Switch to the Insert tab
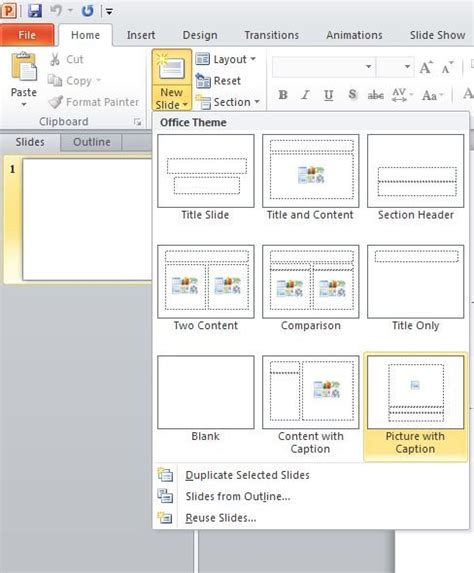The image size is (474, 573). pyautogui.click(x=141, y=35)
